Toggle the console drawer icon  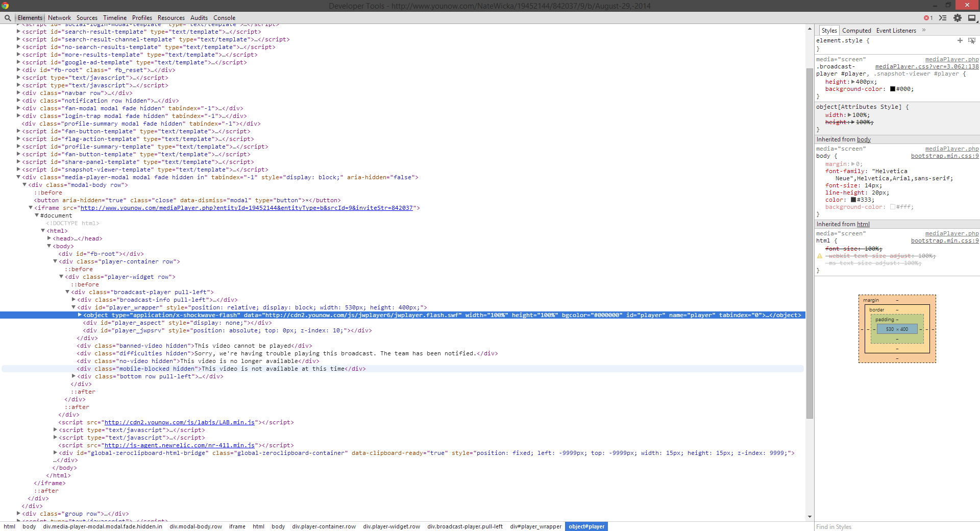point(943,18)
